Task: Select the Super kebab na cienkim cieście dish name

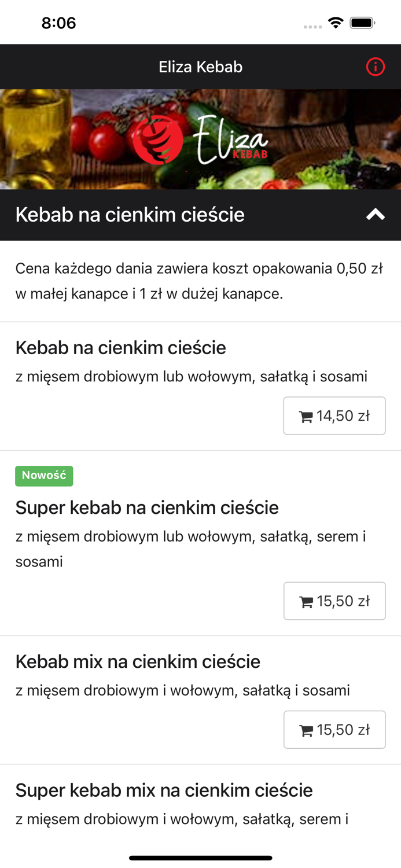Action: click(146, 507)
